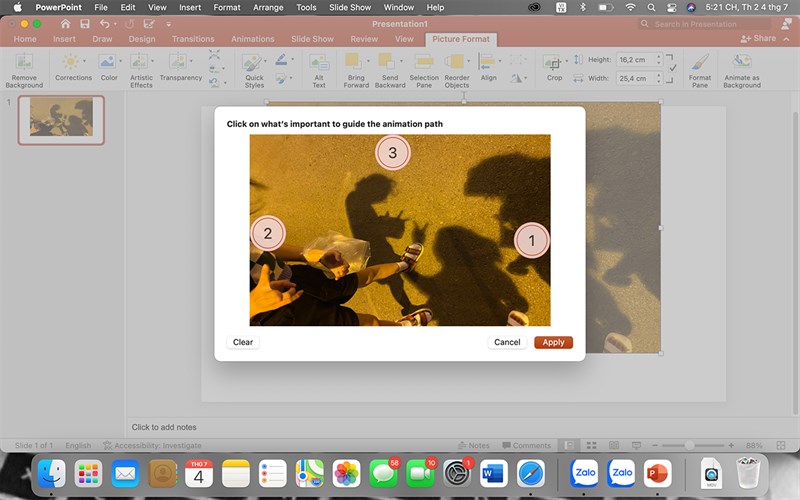The height and width of the screenshot is (500, 800).
Task: Switch to the Design tab
Action: click(141, 39)
